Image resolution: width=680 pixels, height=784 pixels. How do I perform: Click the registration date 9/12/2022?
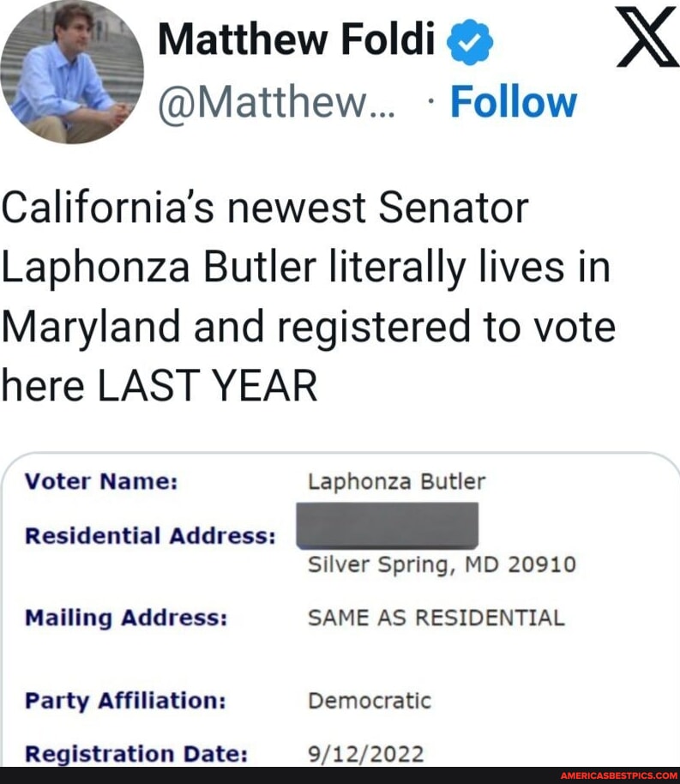coord(364,754)
